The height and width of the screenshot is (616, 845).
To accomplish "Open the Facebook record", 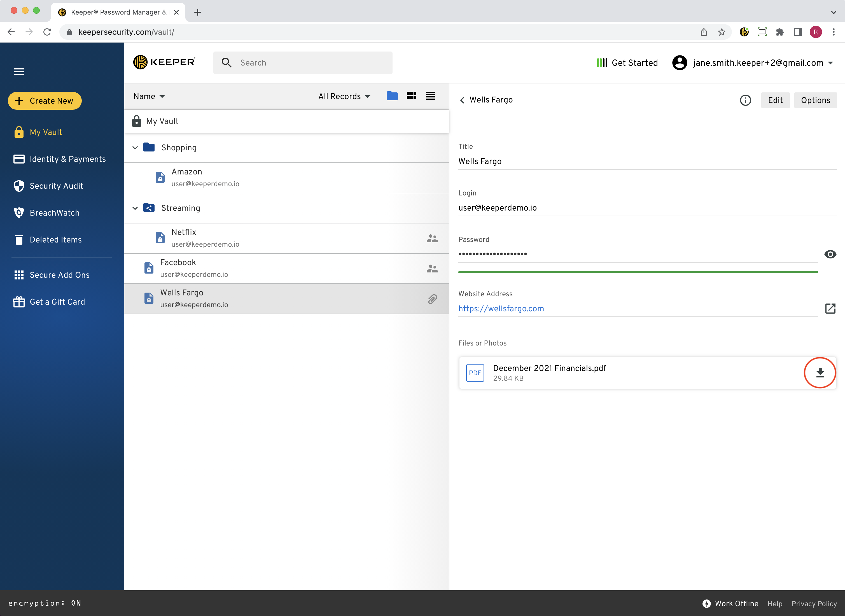I will pos(286,269).
